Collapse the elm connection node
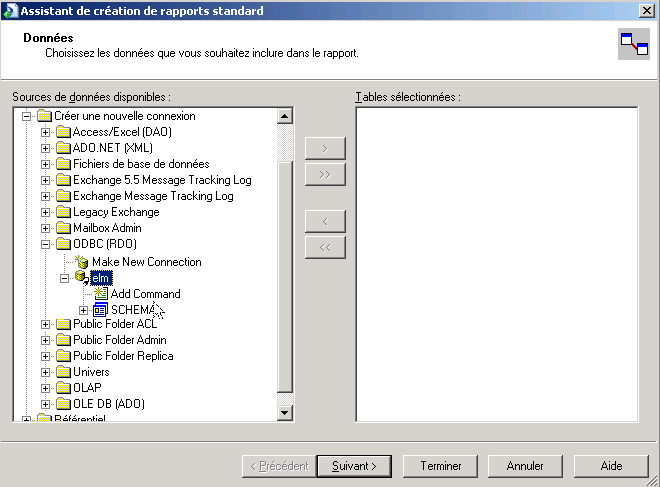 [64, 278]
